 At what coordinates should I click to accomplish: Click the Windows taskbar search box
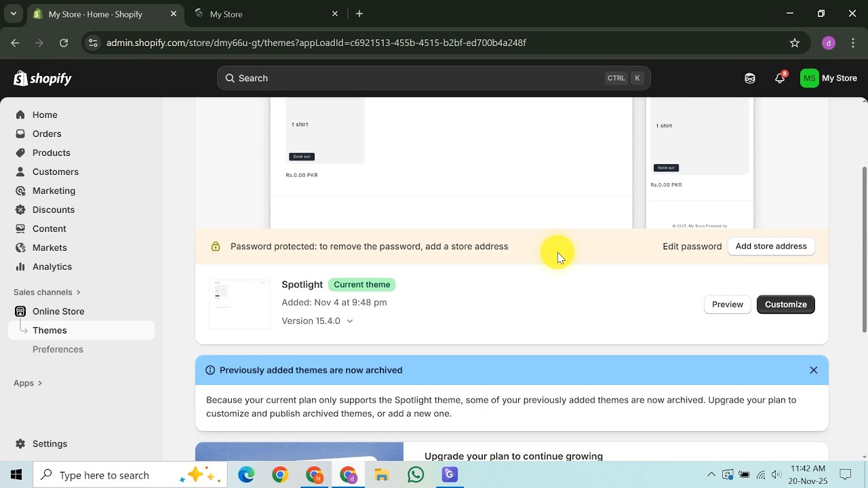click(131, 475)
